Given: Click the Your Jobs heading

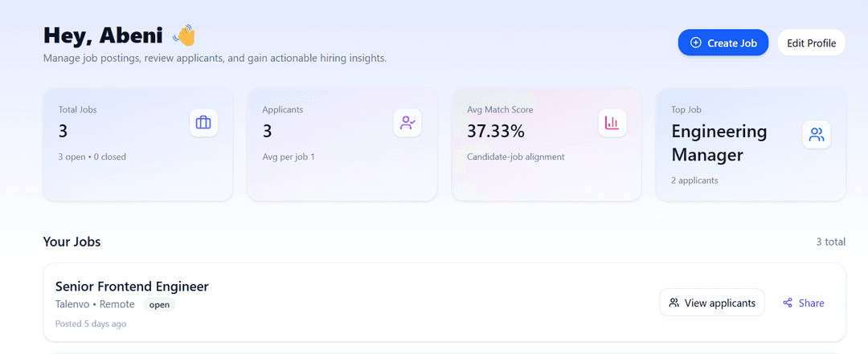Looking at the screenshot, I should click(72, 242).
